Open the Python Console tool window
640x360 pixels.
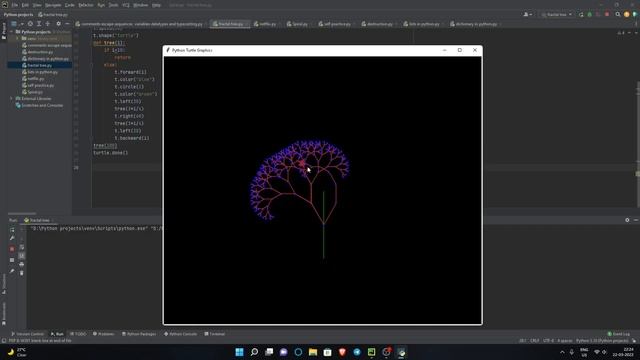180,334
